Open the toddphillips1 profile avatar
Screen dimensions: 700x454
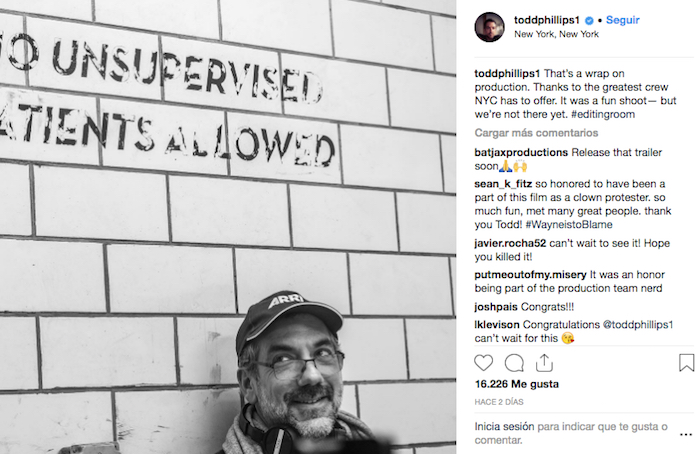tap(489, 27)
